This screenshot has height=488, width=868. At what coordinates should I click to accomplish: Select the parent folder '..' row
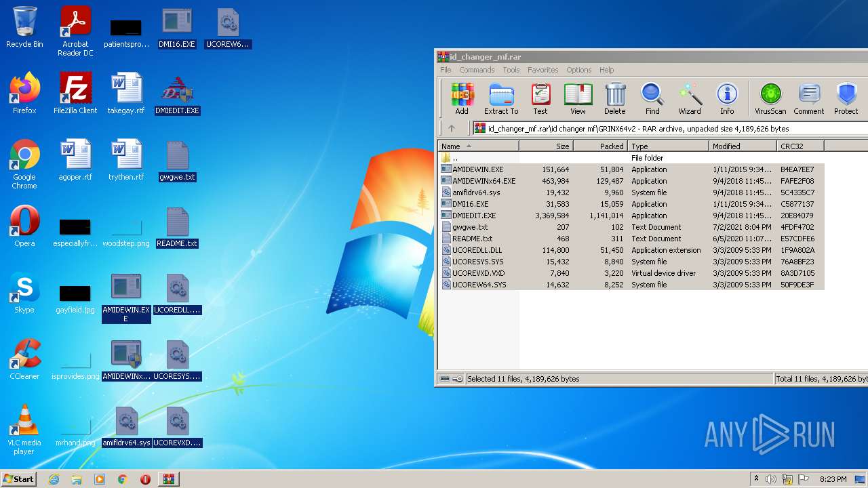pyautogui.click(x=631, y=158)
